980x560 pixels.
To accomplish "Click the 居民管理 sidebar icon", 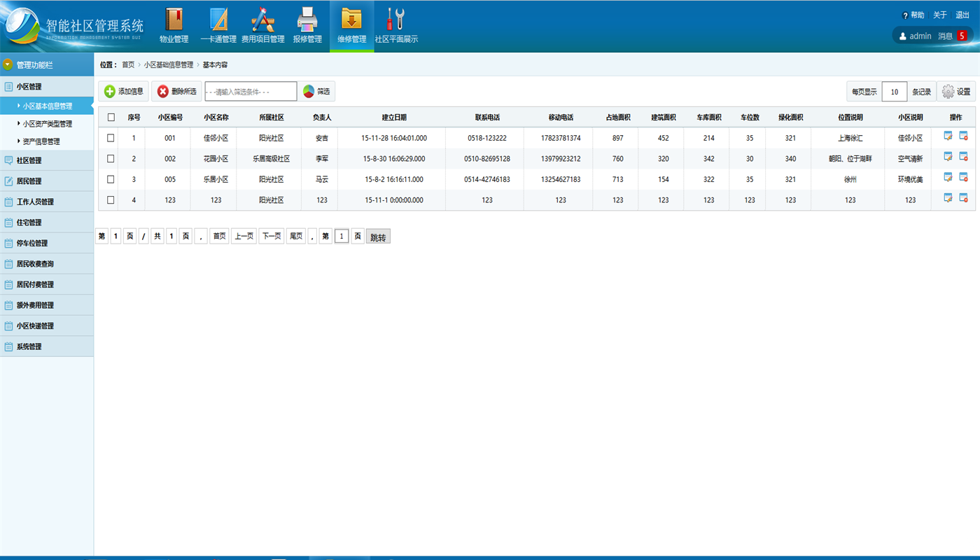I will click(8, 181).
